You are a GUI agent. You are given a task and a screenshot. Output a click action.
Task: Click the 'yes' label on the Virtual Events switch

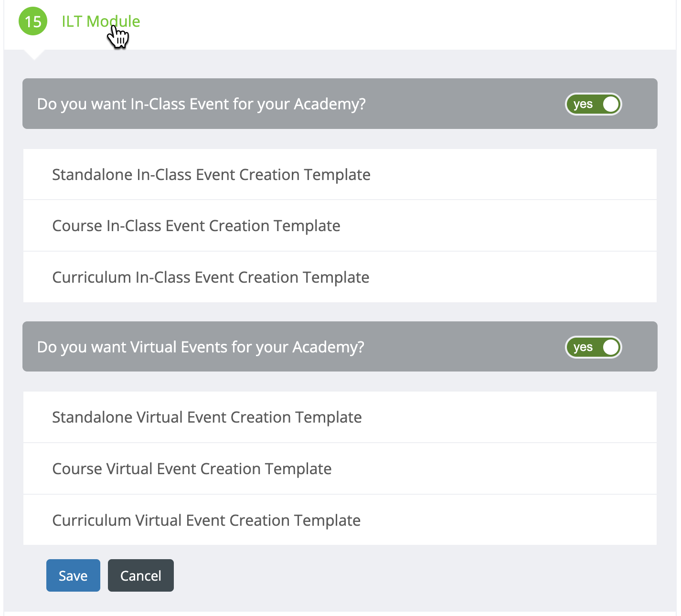pyautogui.click(x=583, y=347)
